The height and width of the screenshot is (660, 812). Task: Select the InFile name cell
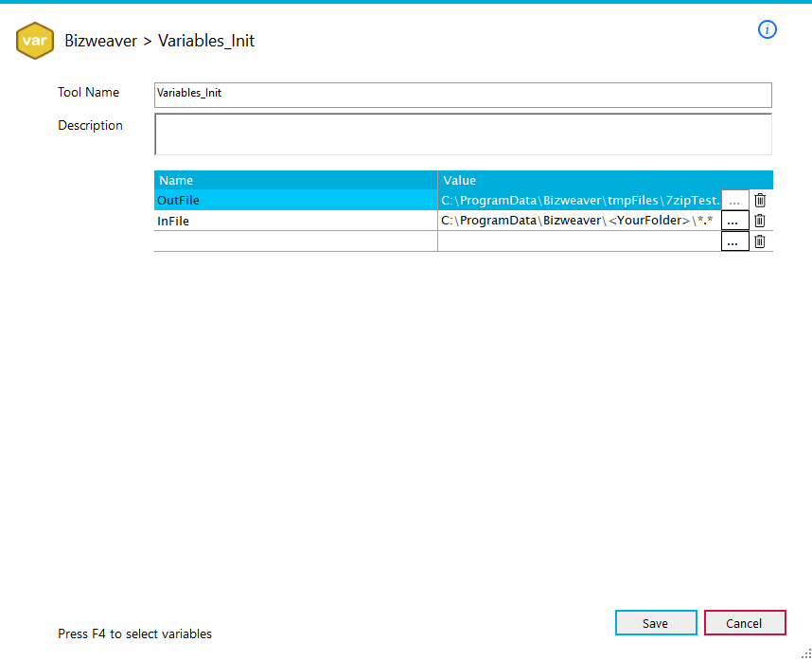point(295,221)
